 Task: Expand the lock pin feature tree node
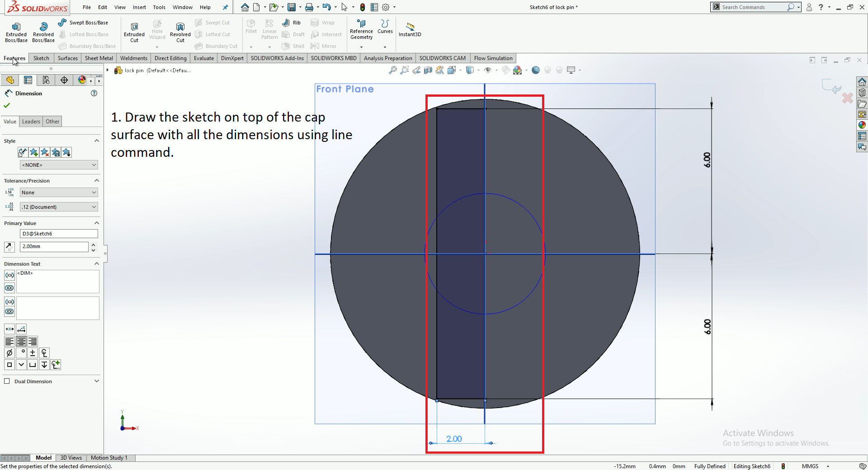(108, 70)
